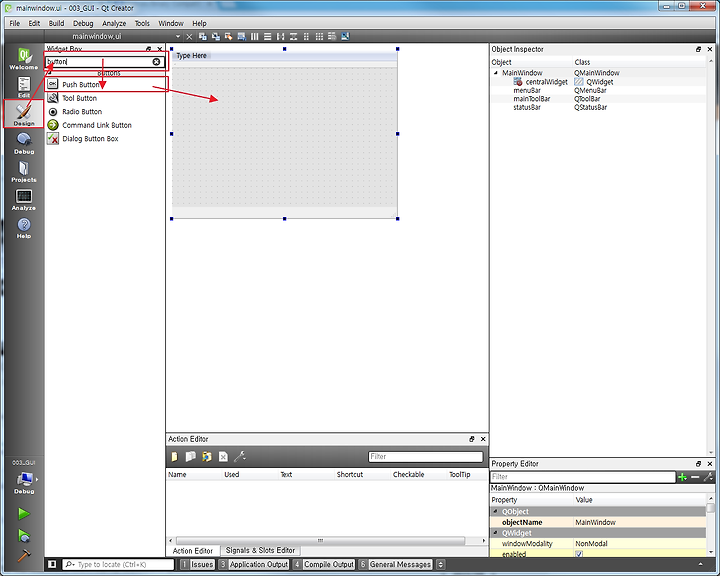Remove dynamic property with minus icon
Viewport: 720px width, 576px height.
pos(695,477)
